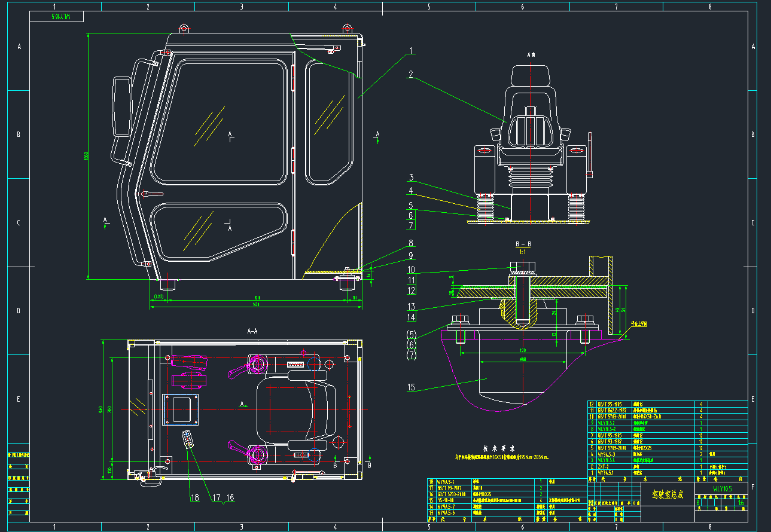Viewport: 771px width, 532px height.
Task: Select the 1860 cab height dimension
Action: tap(86, 157)
